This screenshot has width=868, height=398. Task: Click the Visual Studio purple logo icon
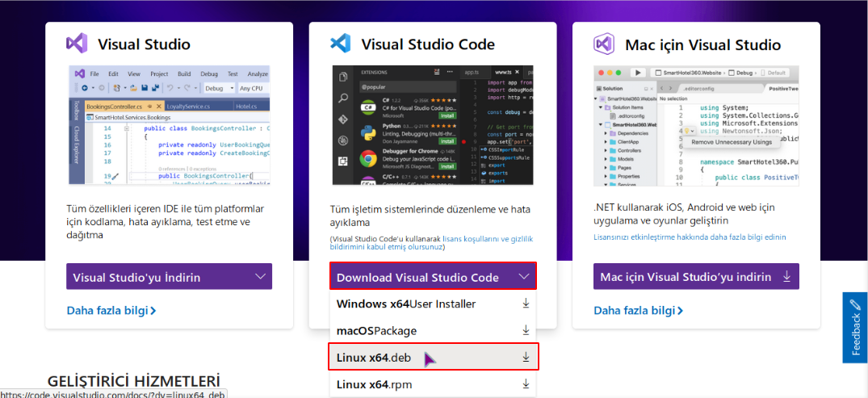point(77,43)
